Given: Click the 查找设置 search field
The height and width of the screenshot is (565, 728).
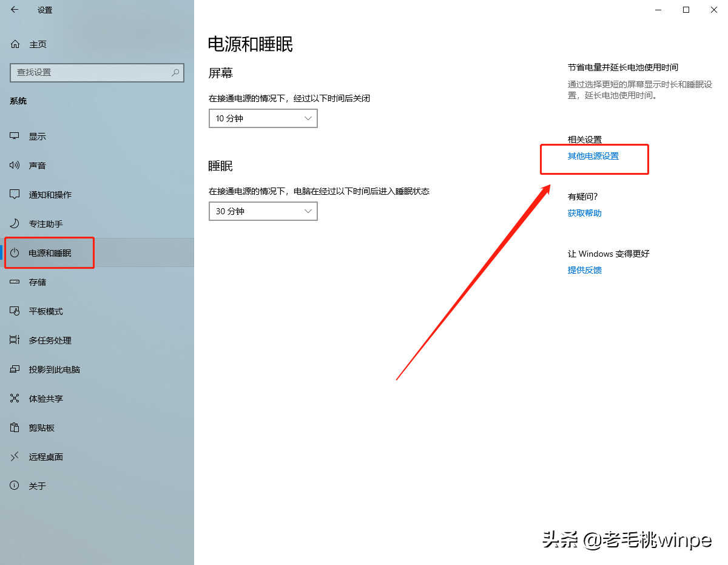Looking at the screenshot, I should (x=97, y=72).
